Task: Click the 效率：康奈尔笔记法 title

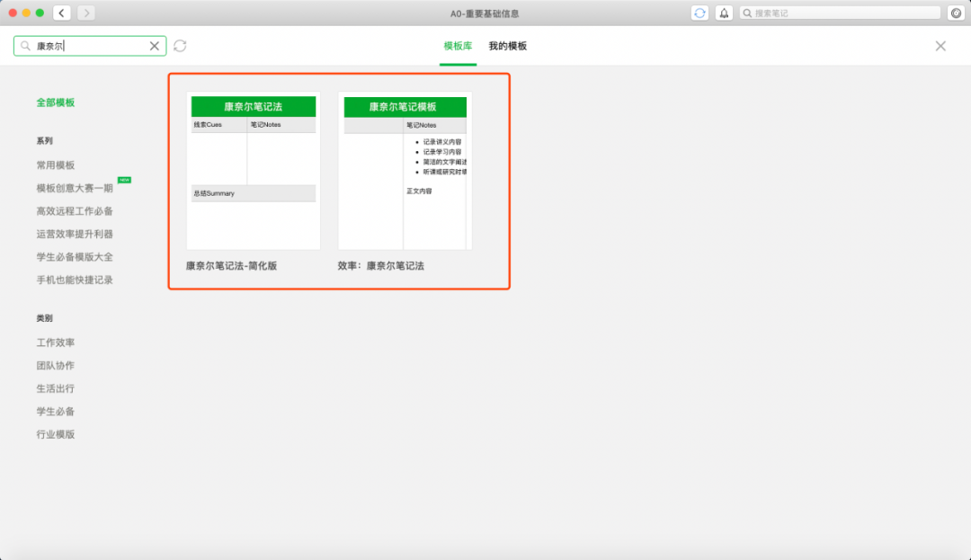Action: coord(381,265)
